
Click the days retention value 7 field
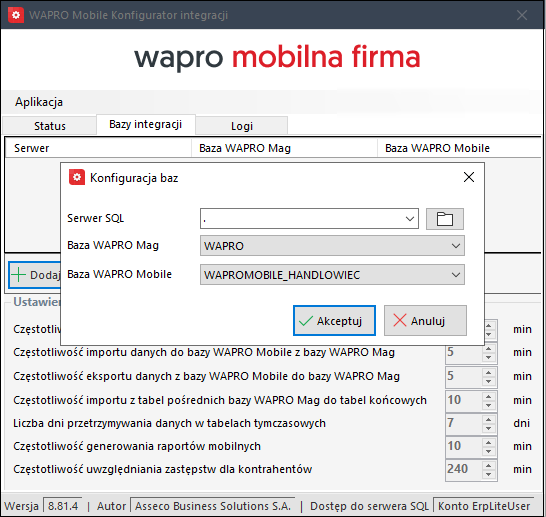pyautogui.click(x=464, y=423)
